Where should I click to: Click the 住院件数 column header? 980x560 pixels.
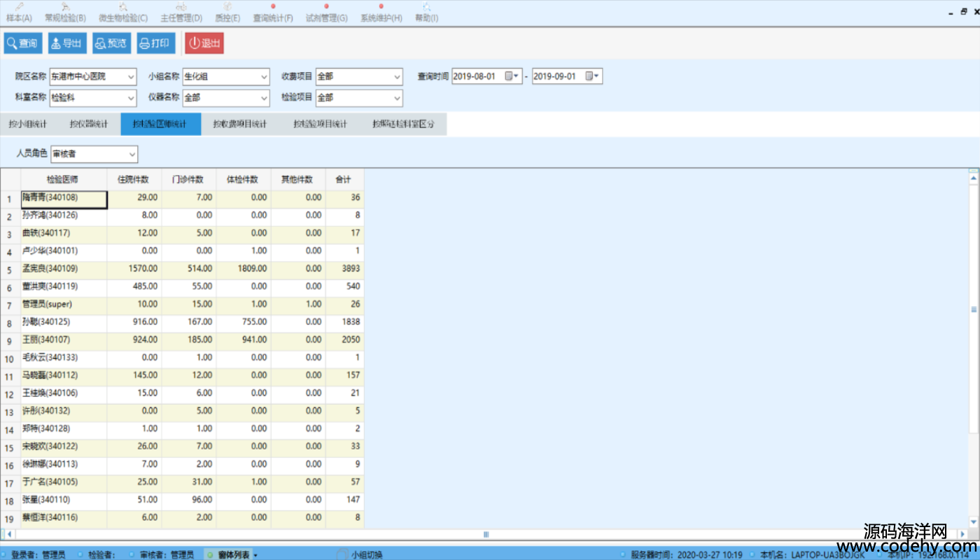click(134, 180)
